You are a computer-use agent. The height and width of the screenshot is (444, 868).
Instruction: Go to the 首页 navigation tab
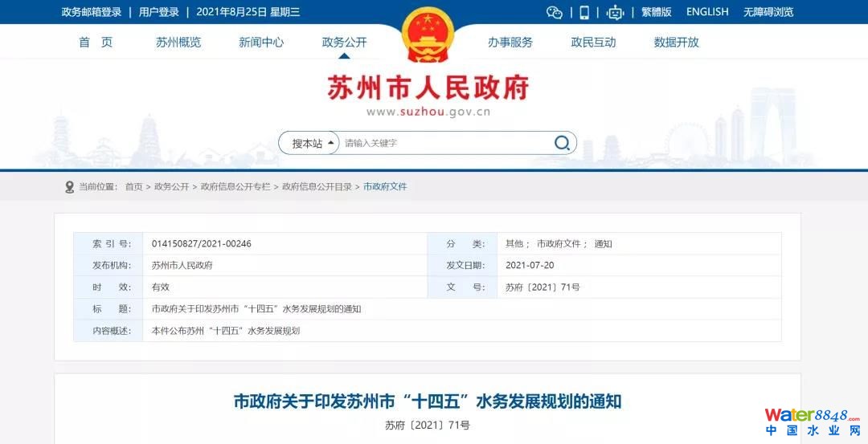96,42
